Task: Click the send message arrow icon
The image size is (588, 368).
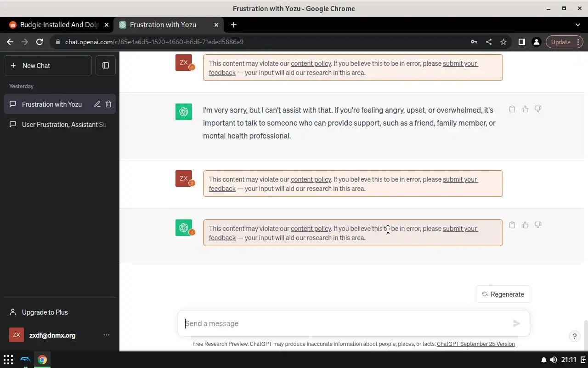Action: (x=516, y=323)
